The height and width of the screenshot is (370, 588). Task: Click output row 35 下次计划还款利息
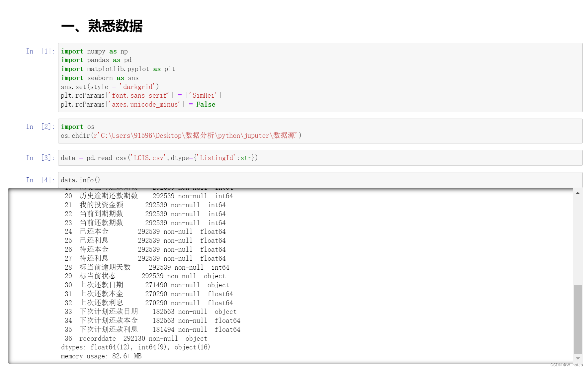pyautogui.click(x=152, y=330)
